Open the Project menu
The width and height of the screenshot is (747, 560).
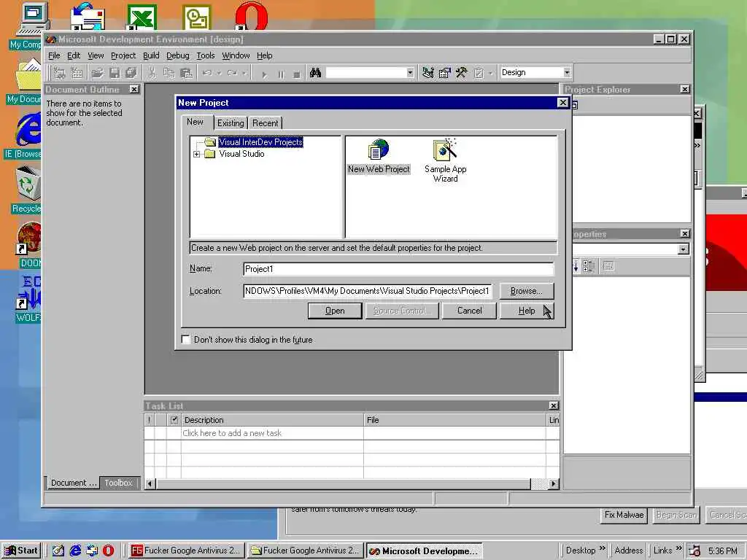[123, 55]
